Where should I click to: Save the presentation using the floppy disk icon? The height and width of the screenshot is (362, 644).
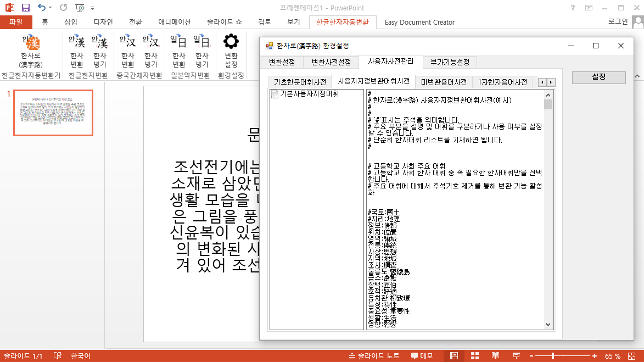[x=26, y=8]
